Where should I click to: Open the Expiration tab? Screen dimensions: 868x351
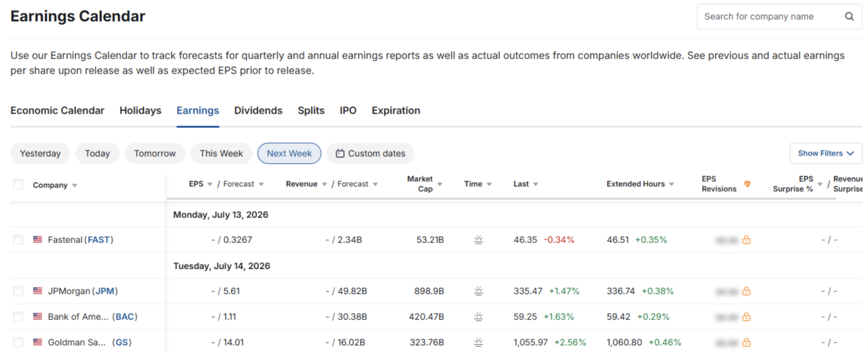click(x=396, y=111)
